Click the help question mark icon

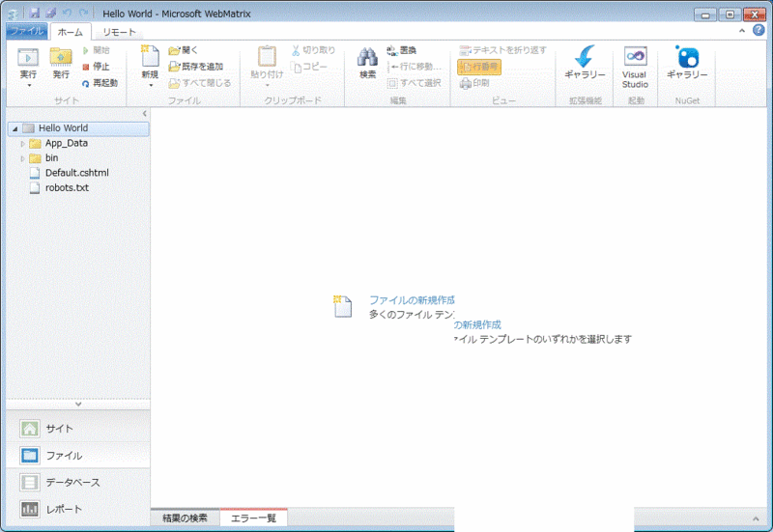(x=759, y=31)
